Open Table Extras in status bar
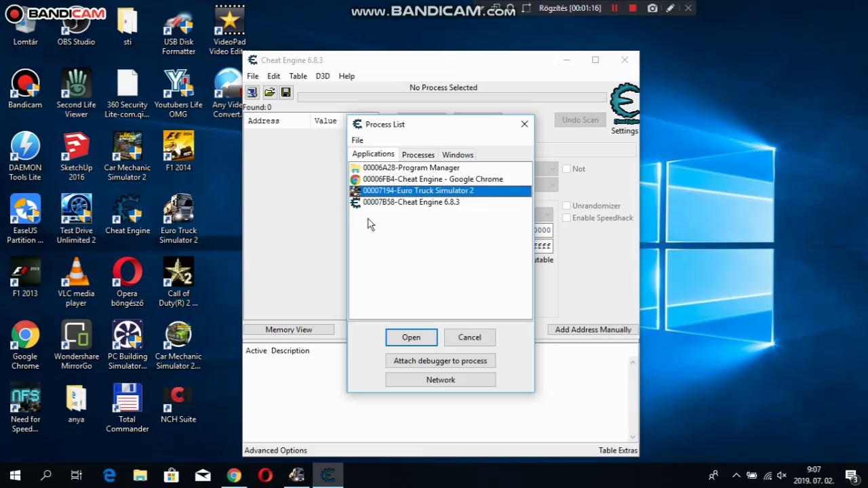The height and width of the screenshot is (488, 868). (x=618, y=450)
